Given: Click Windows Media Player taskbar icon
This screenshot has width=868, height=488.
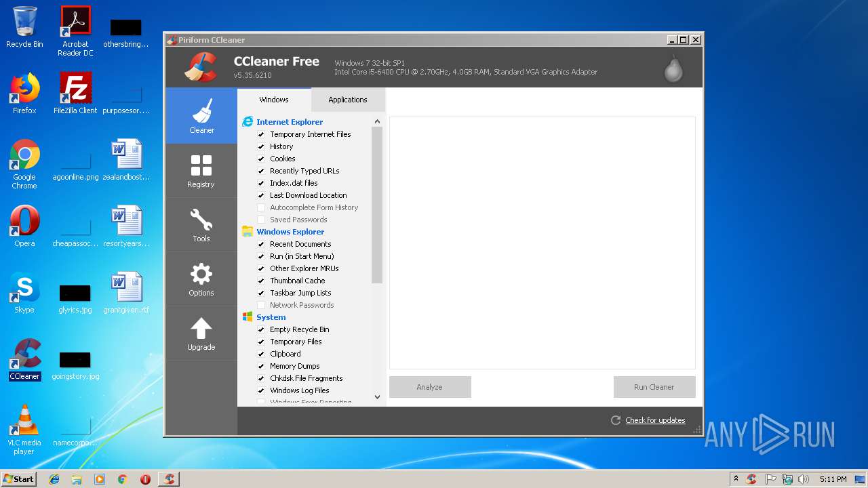Looking at the screenshot, I should point(100,479).
